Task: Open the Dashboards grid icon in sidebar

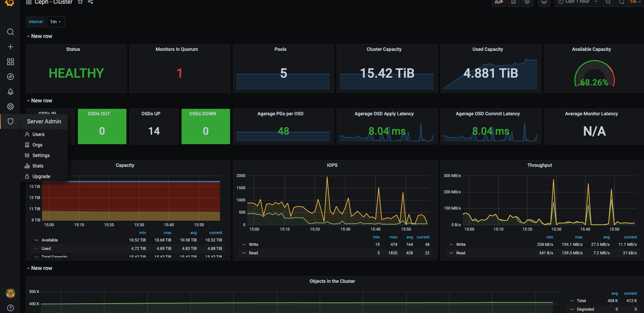Action: pyautogui.click(x=11, y=62)
